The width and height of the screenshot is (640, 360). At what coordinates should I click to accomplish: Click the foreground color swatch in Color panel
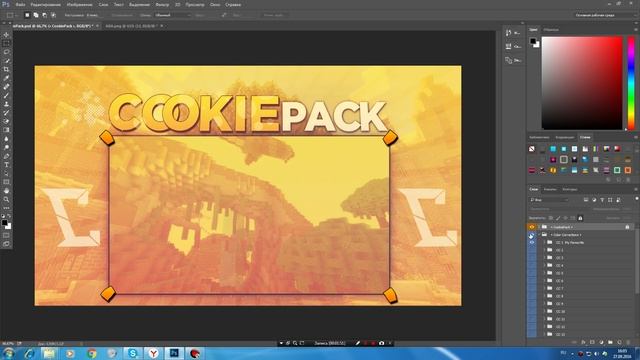(533, 41)
